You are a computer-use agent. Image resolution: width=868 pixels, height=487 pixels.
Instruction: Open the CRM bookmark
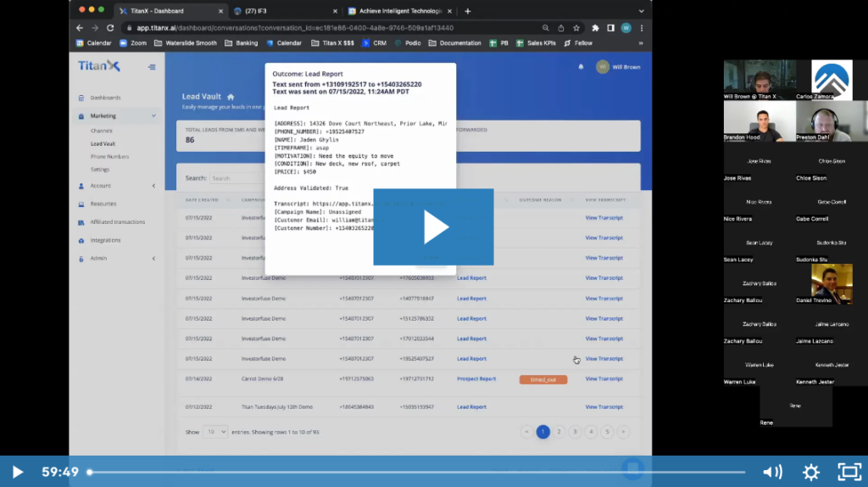pos(374,43)
